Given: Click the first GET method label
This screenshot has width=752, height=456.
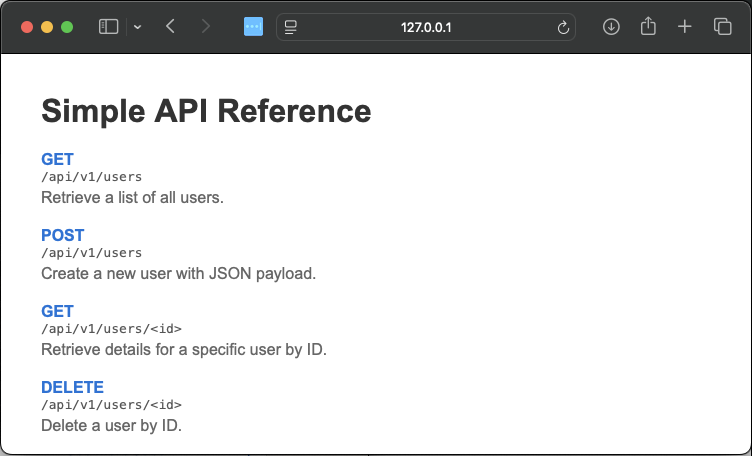Looking at the screenshot, I should point(58,159).
